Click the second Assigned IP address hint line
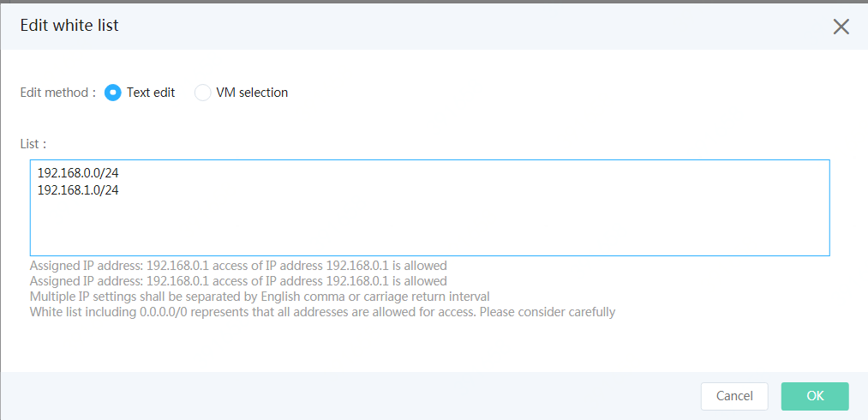This screenshot has width=868, height=420. coord(238,280)
